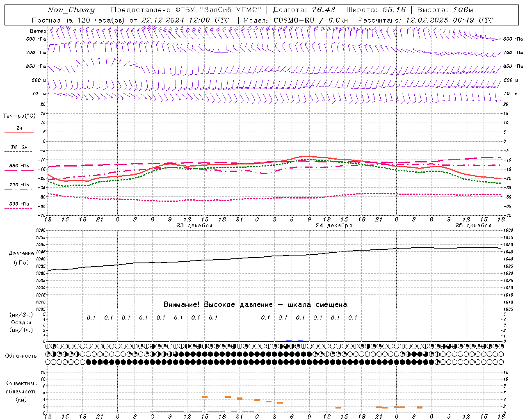Click the '2м' temperature legend label
Image resolution: width=525 pixels, height=420 pixels.
click(x=19, y=128)
